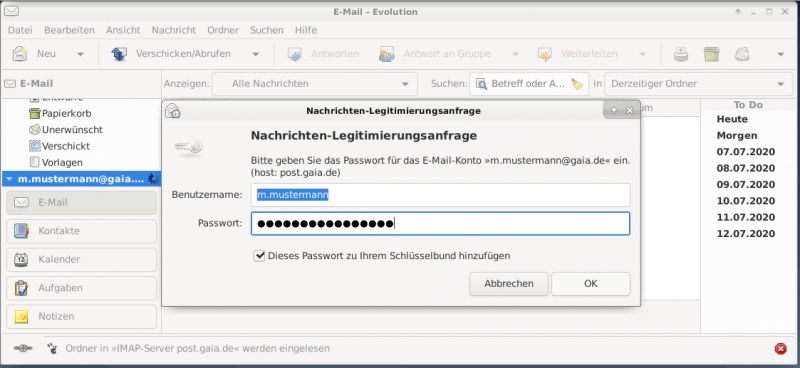Click Abbrechen in the dialog
Viewport: 800px width, 368px height.
[509, 284]
